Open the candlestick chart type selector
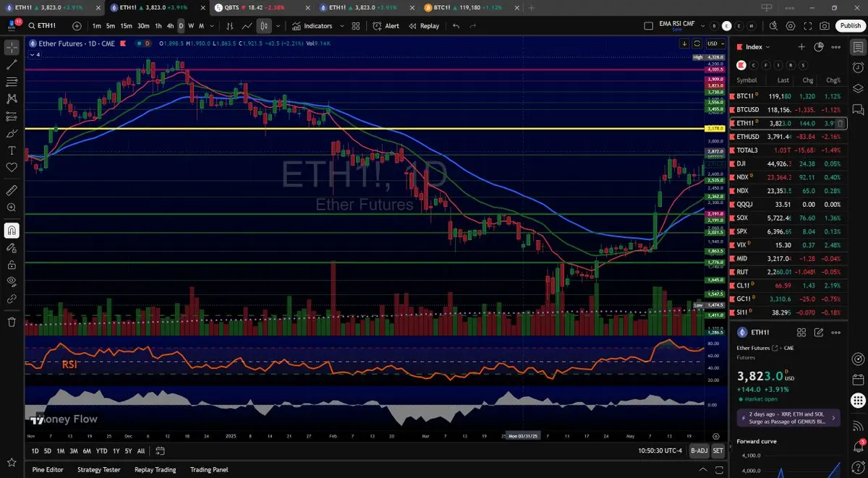The image size is (868, 478). coord(265,26)
